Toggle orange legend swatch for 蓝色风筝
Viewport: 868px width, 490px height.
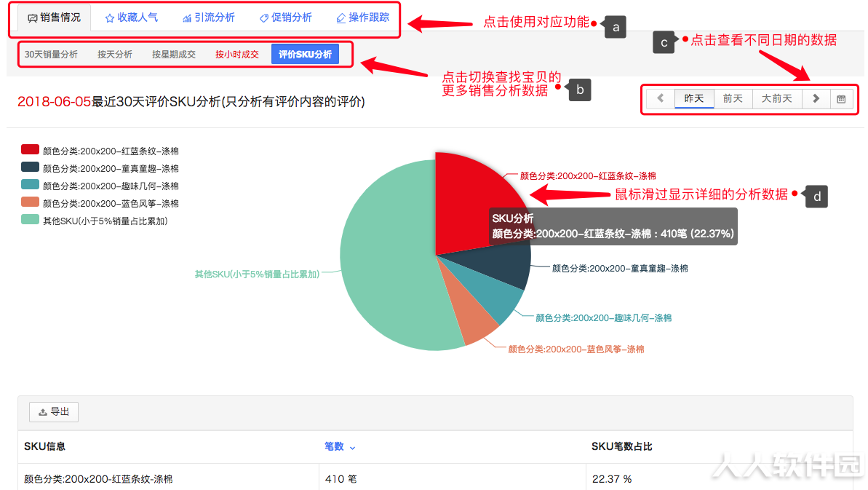[30, 202]
